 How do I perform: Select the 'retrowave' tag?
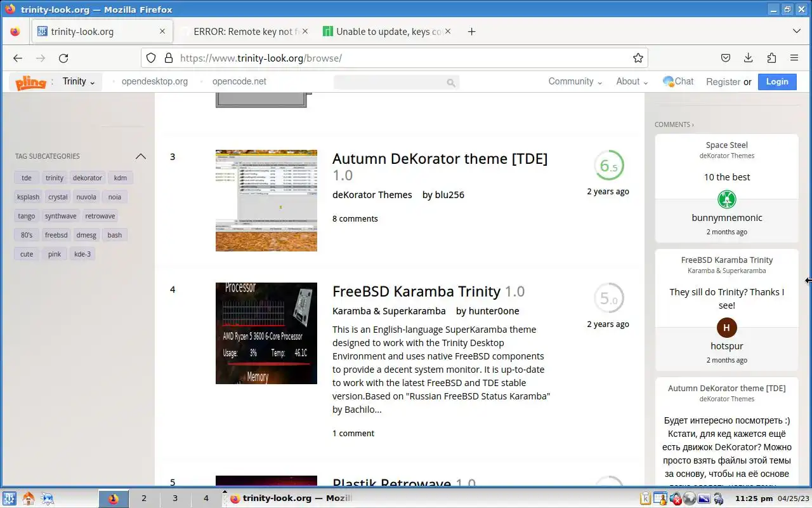pyautogui.click(x=100, y=216)
